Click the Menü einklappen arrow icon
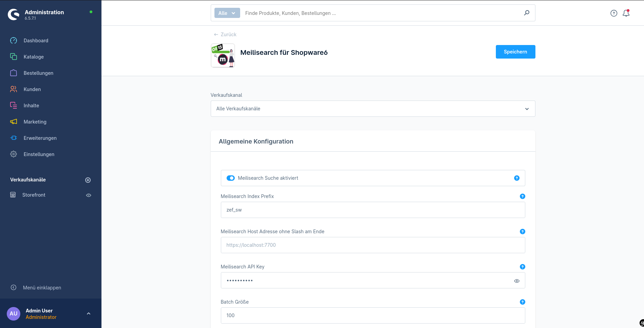Screen dimensions: 644x328 (14, 288)
